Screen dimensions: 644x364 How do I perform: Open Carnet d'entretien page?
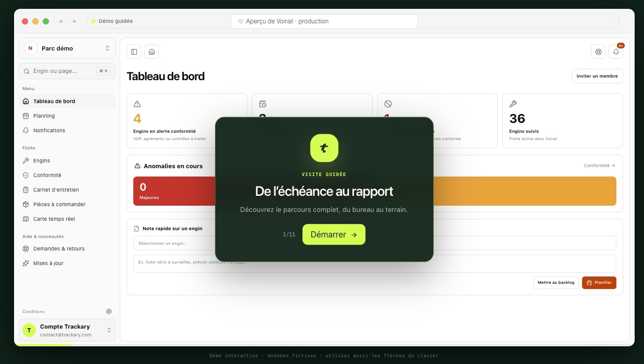click(x=67, y=190)
